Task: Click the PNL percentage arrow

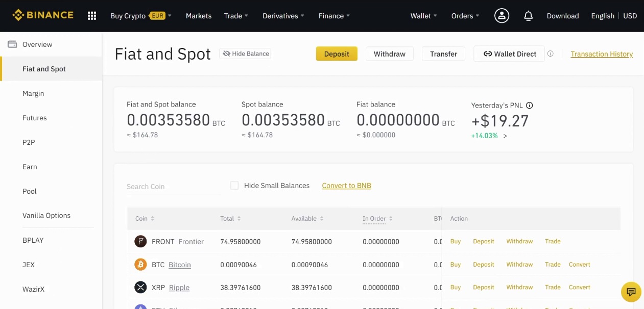Action: (505, 136)
